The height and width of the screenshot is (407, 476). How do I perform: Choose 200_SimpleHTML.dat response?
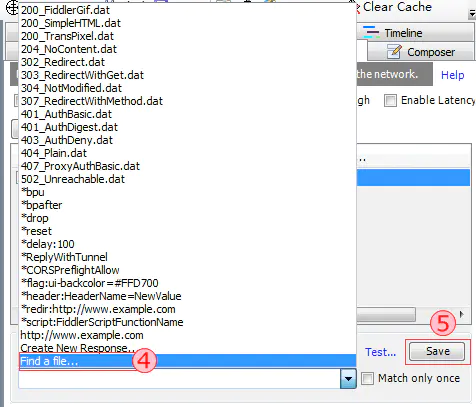coord(187,23)
